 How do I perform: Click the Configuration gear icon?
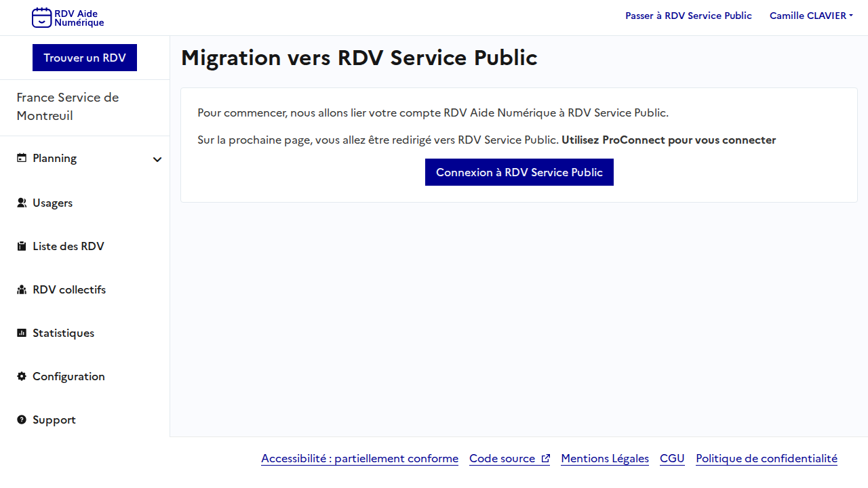[22, 376]
